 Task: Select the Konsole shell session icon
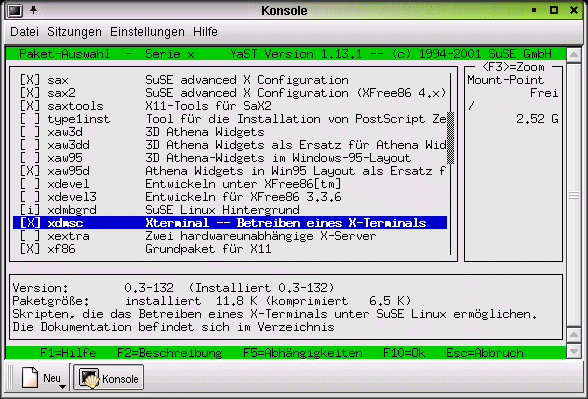[x=89, y=378]
